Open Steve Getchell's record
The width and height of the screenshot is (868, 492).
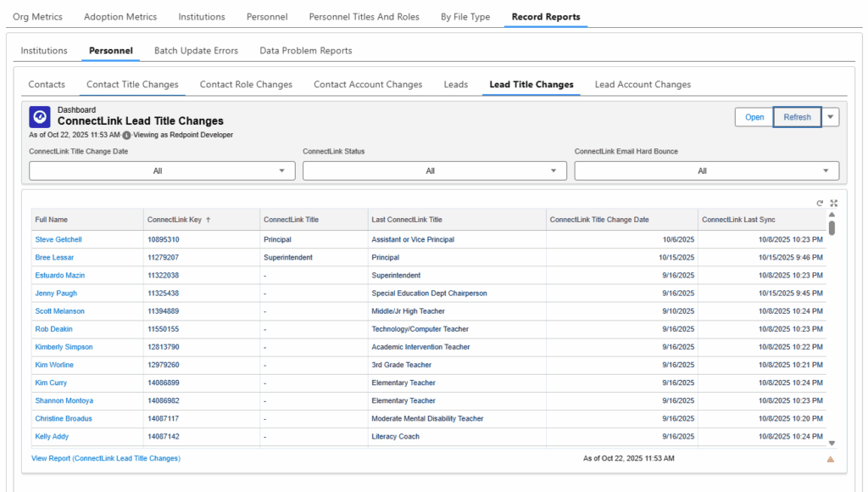pos(58,239)
